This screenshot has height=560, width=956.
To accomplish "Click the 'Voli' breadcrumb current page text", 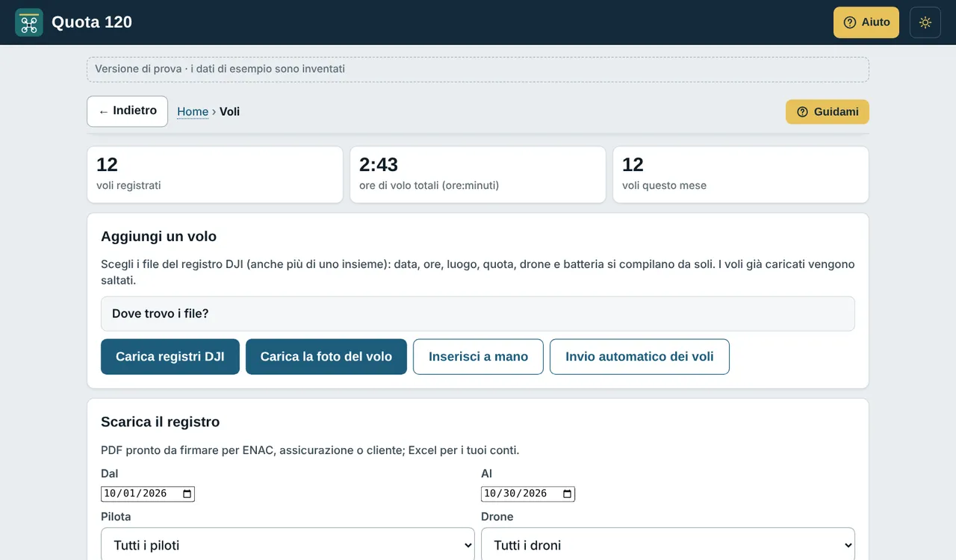I will click(229, 112).
